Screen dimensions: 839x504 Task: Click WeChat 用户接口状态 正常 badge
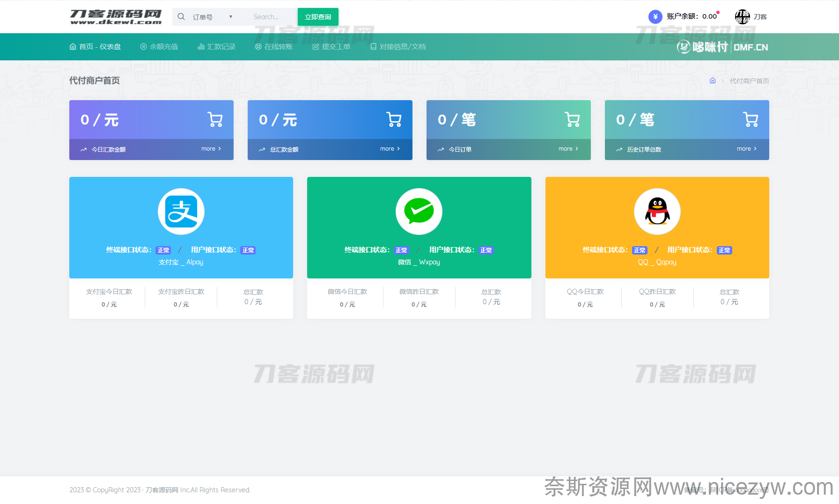(486, 250)
